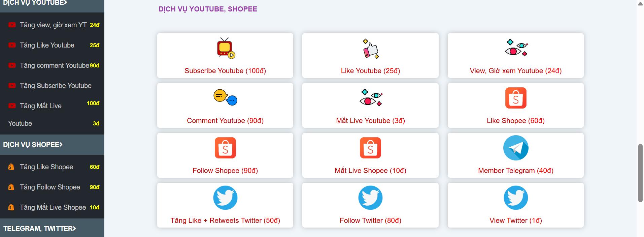
Task: Click the Comment Youtube chat bubbles icon
Action: click(225, 97)
